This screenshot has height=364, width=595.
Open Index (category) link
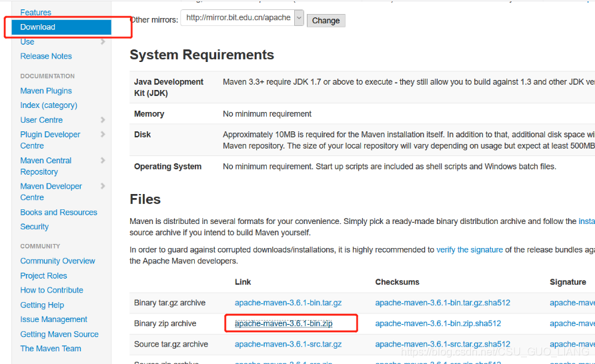49,105
